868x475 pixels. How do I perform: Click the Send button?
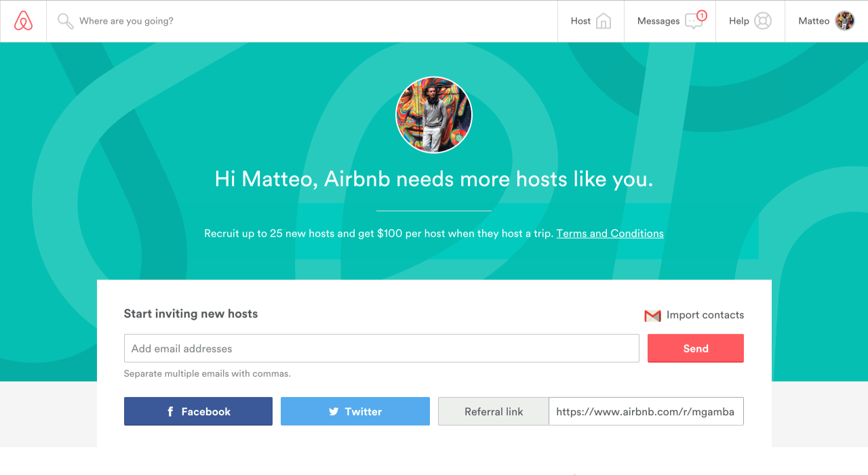[695, 348]
